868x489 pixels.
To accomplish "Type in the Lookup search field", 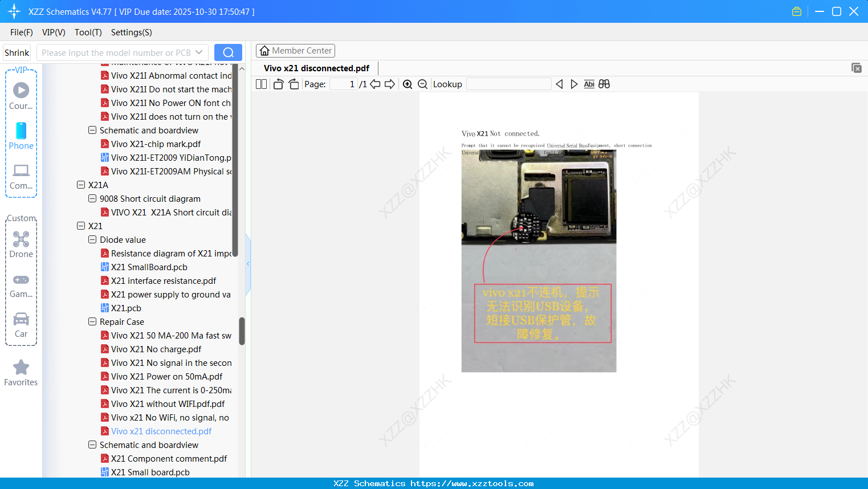I will click(508, 84).
